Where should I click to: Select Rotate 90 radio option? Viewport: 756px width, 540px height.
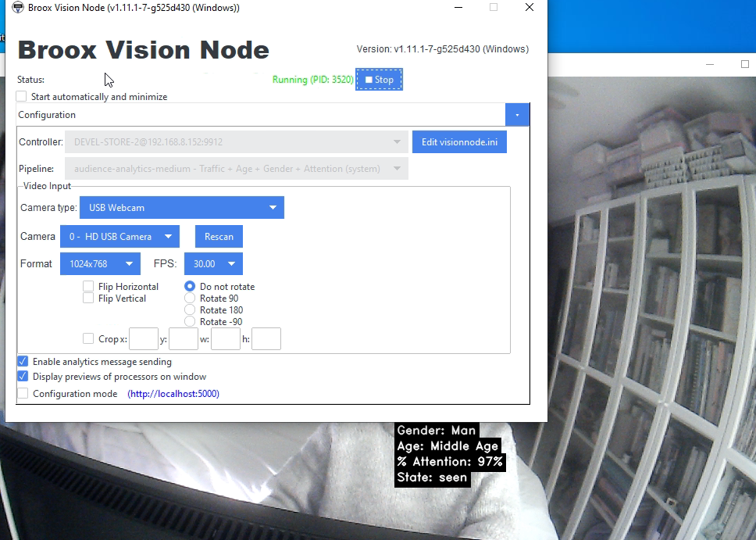190,299
